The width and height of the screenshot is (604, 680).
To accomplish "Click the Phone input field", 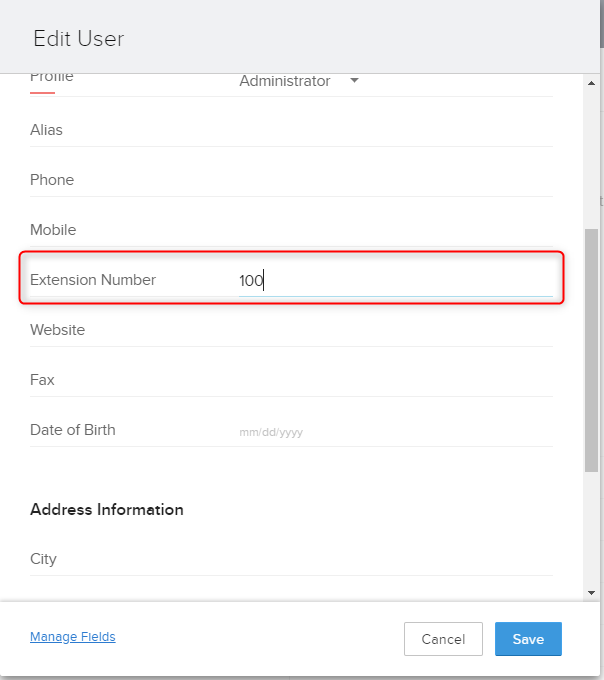I will click(x=395, y=180).
